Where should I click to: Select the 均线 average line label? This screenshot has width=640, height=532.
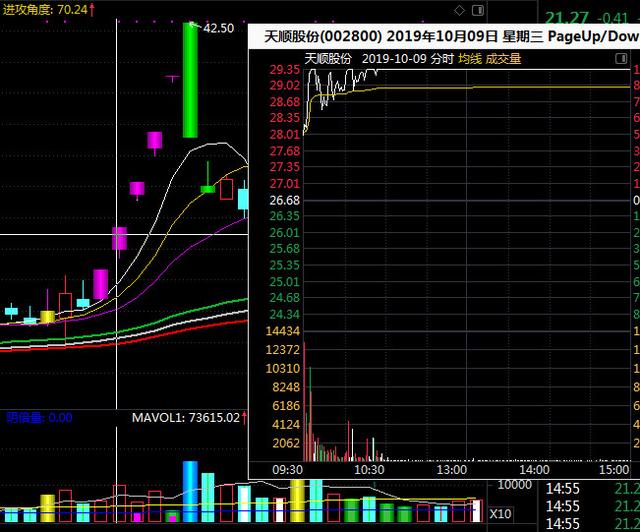pyautogui.click(x=470, y=59)
